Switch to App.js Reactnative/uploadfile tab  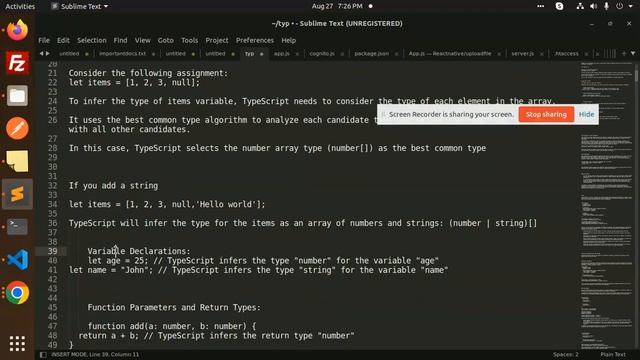(450, 54)
